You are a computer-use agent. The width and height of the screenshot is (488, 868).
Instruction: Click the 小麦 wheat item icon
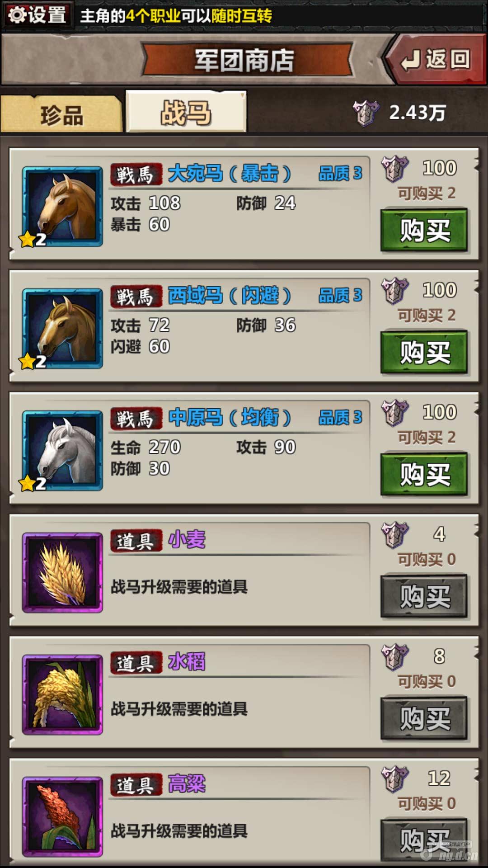point(62,573)
